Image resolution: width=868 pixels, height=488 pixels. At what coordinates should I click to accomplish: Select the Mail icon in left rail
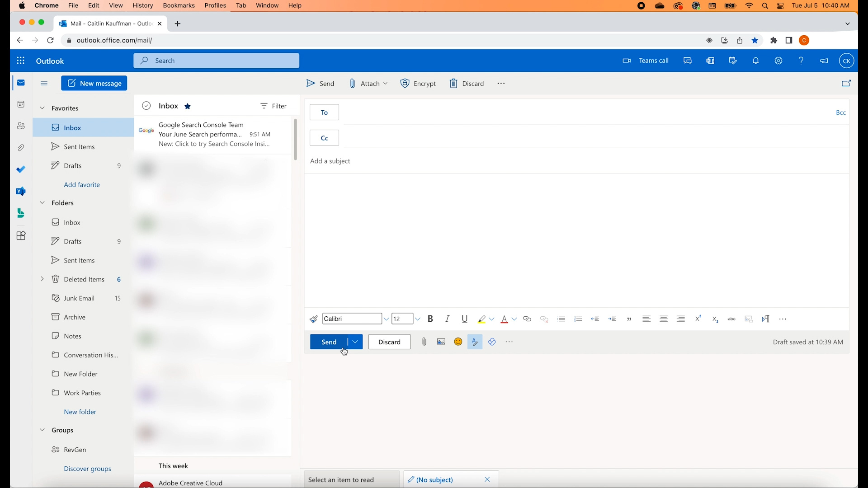(21, 83)
